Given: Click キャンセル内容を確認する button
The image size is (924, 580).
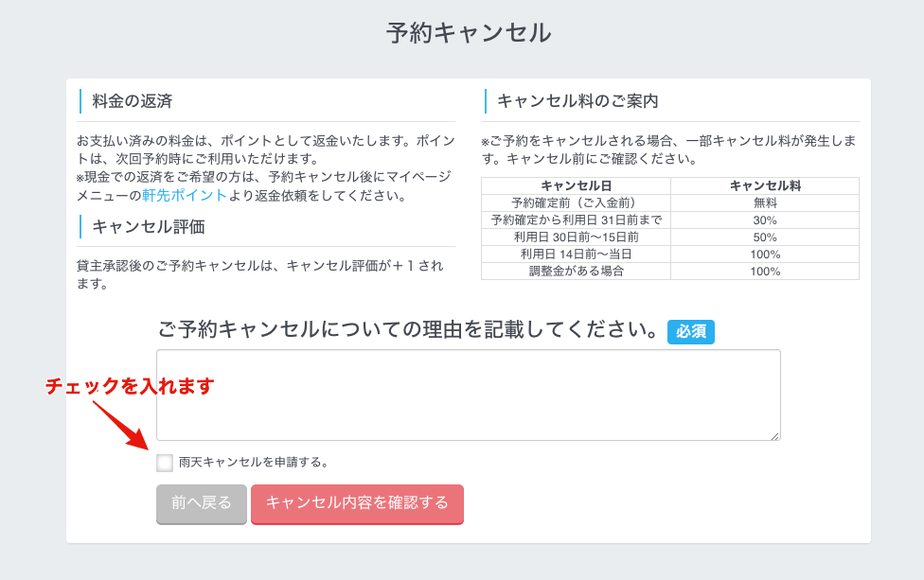Looking at the screenshot, I should tap(357, 503).
